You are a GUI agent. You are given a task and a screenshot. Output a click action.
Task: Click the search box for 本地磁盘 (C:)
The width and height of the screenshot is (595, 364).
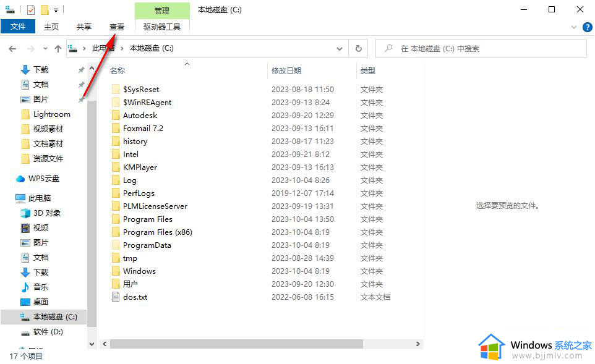click(481, 49)
